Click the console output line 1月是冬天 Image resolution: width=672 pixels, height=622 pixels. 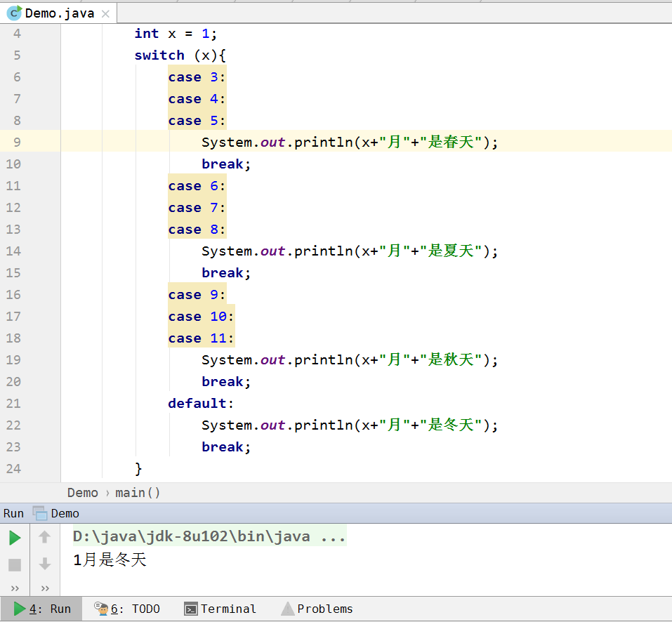(110, 560)
